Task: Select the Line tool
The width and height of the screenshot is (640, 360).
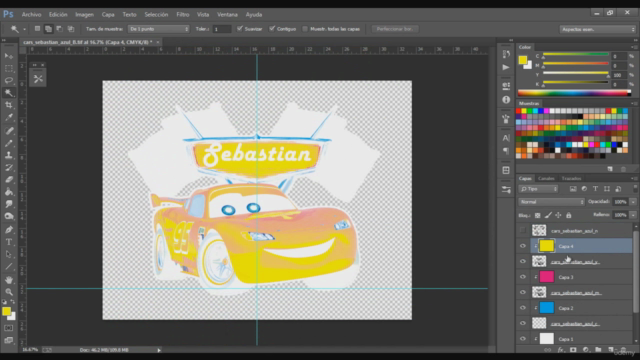Action: tap(9, 267)
